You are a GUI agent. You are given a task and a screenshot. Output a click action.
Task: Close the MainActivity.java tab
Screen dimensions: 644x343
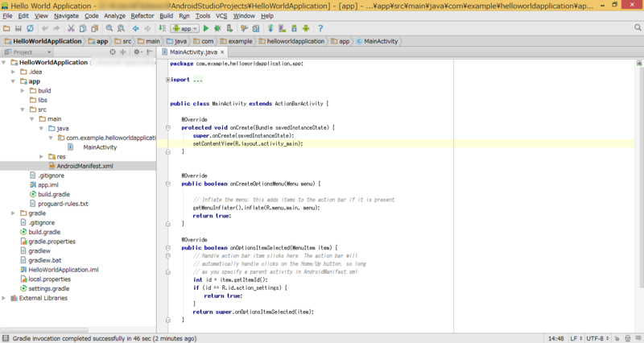point(222,52)
